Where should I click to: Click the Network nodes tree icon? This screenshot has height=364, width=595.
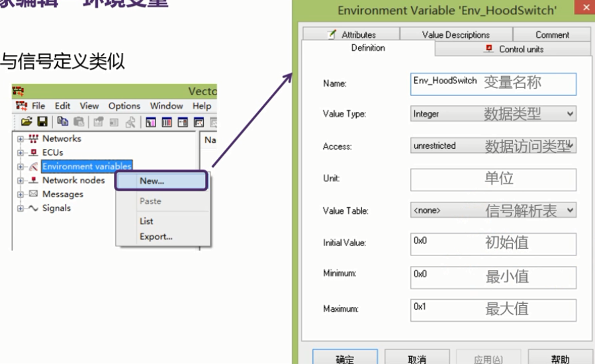point(33,180)
